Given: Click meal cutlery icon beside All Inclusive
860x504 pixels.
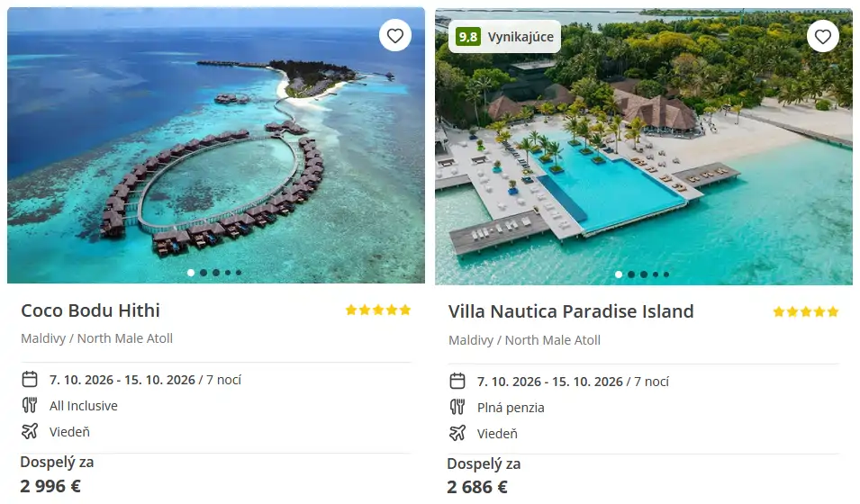Looking at the screenshot, I should click(30, 405).
